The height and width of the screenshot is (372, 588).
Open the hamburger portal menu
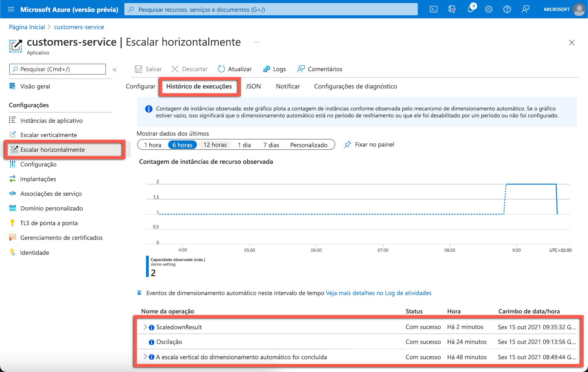(x=11, y=9)
